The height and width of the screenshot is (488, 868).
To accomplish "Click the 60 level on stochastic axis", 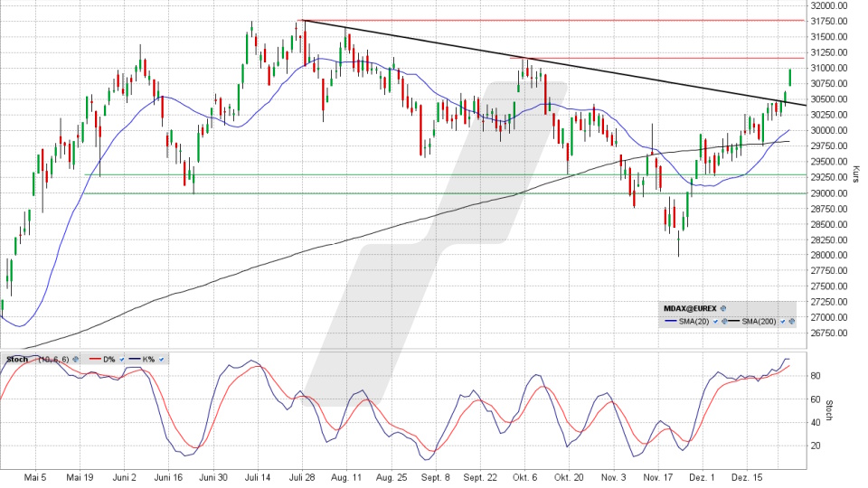I will pyautogui.click(x=816, y=399).
